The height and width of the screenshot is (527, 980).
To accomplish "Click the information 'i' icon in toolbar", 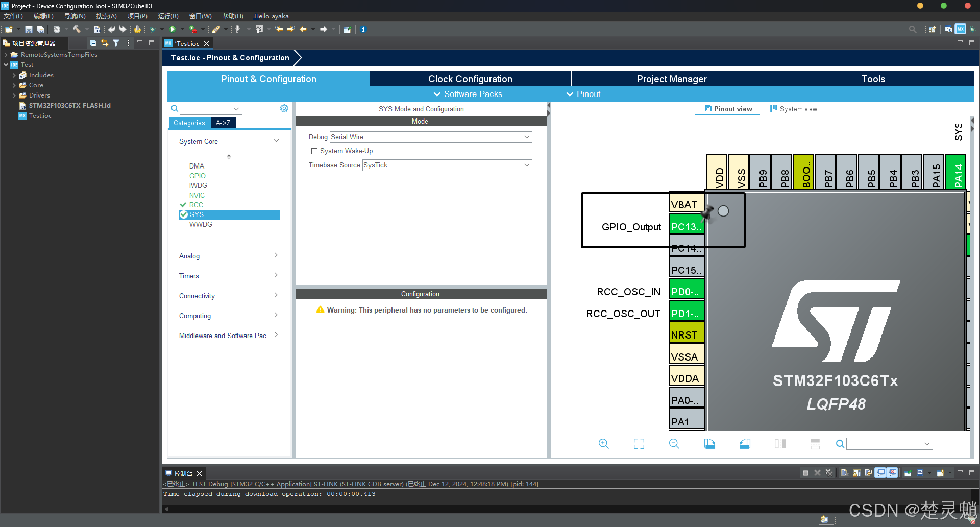I will point(363,29).
